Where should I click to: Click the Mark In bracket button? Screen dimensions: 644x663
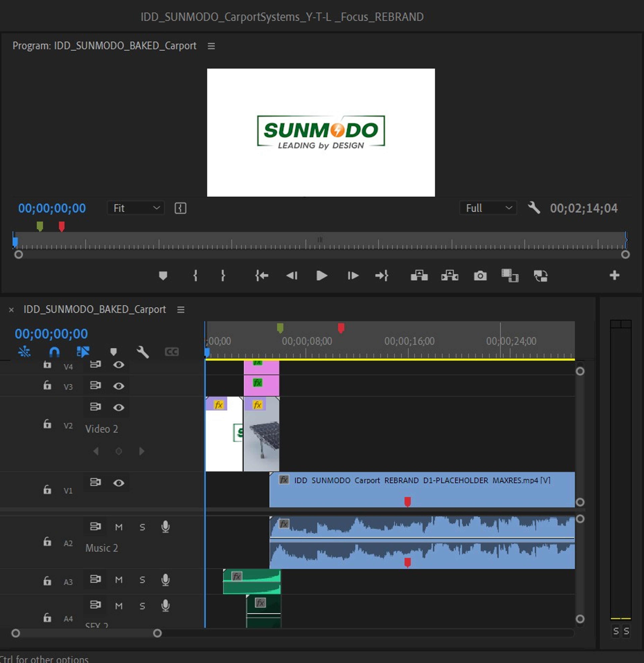pyautogui.click(x=195, y=276)
